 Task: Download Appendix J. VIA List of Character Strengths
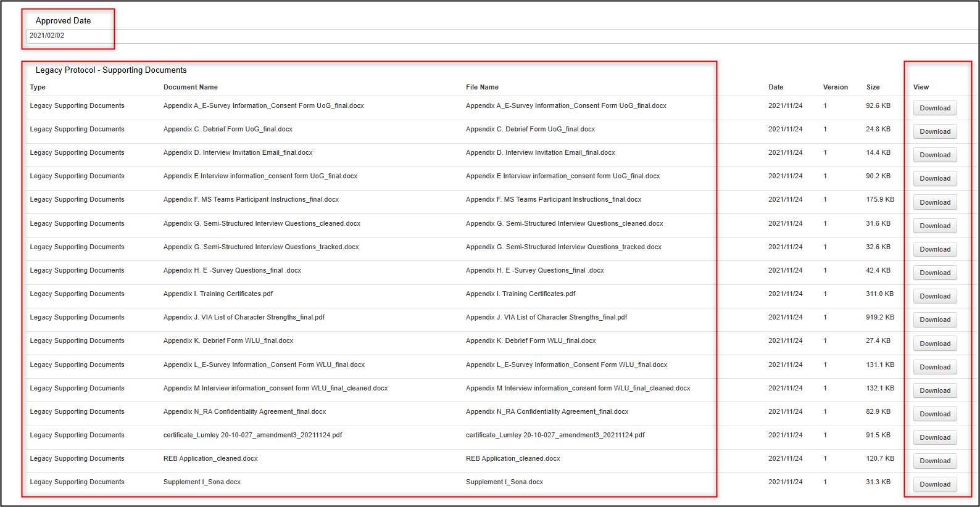(x=935, y=319)
